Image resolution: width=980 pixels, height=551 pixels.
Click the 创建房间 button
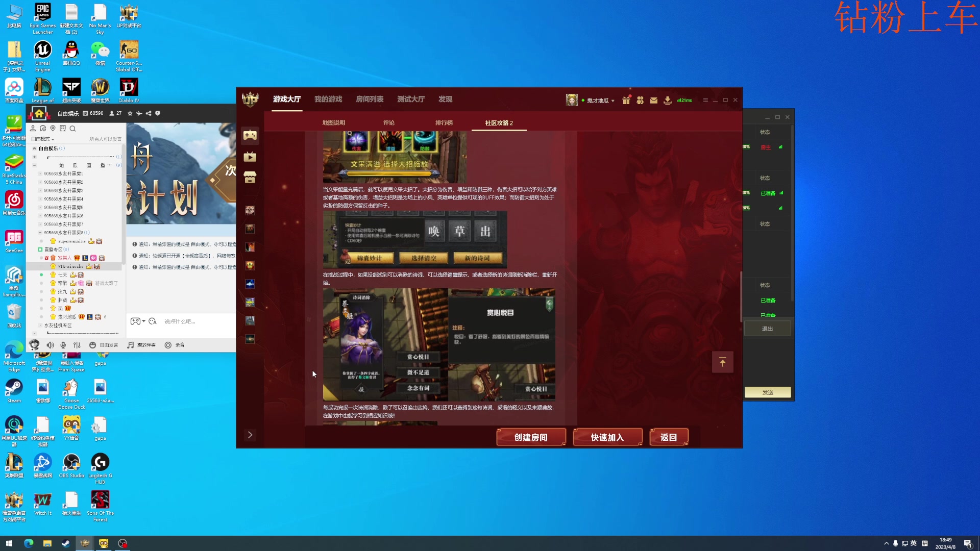click(531, 437)
